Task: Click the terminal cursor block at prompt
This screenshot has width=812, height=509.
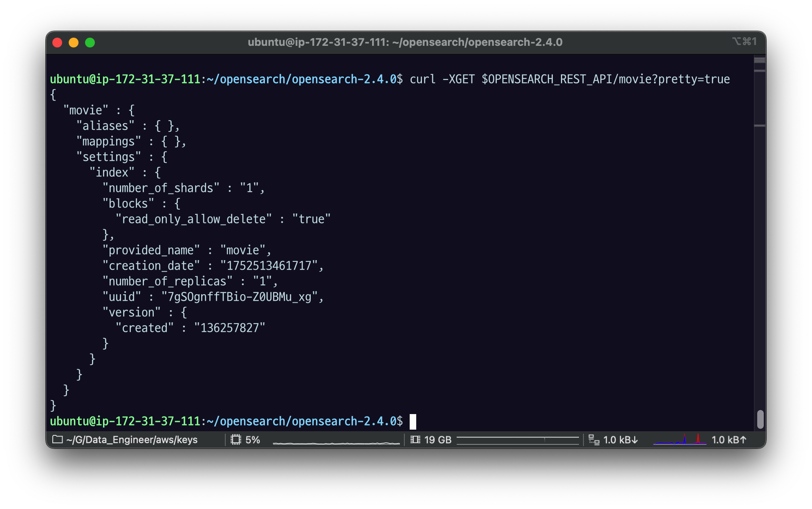Action: click(413, 421)
